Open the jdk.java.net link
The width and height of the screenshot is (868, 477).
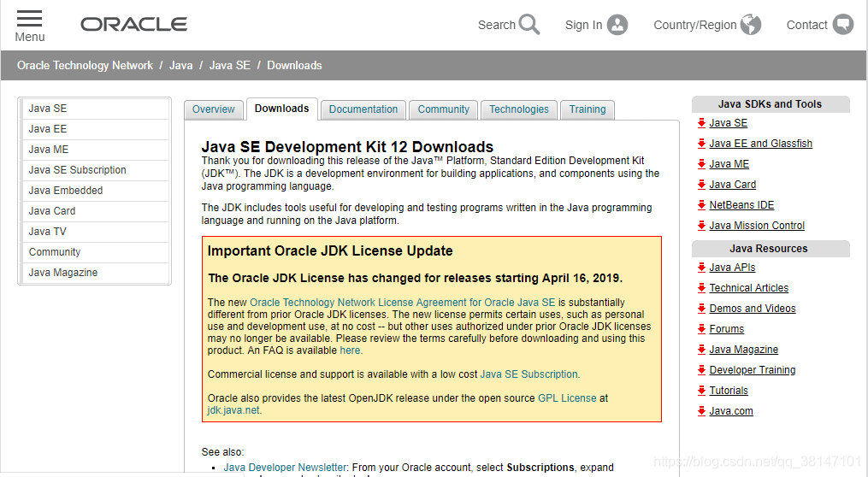coord(233,410)
